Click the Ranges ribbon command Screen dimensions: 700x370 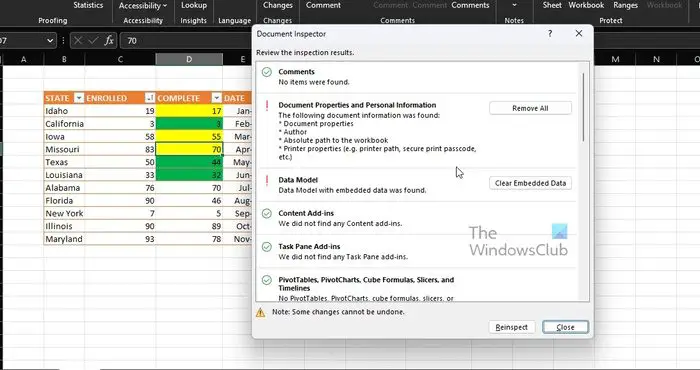tap(625, 5)
